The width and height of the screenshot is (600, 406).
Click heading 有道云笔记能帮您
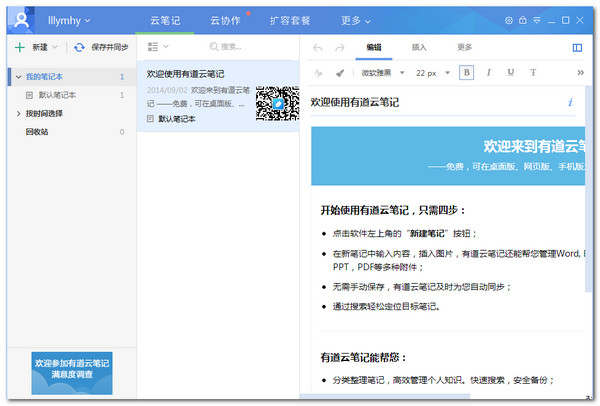tap(364, 358)
